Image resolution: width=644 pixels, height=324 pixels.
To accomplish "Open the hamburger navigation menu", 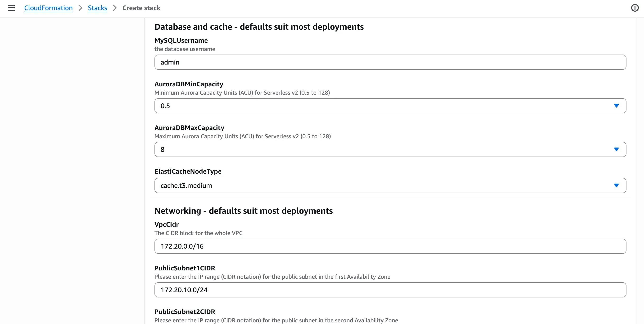I will click(x=11, y=8).
